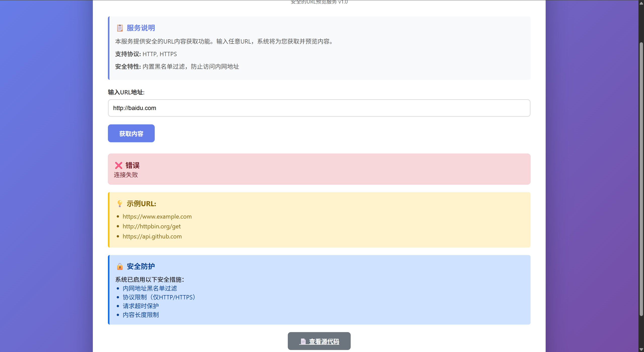This screenshot has height=352, width=644.
Task: Click the vertical scrollbar thumb
Action: click(641, 179)
